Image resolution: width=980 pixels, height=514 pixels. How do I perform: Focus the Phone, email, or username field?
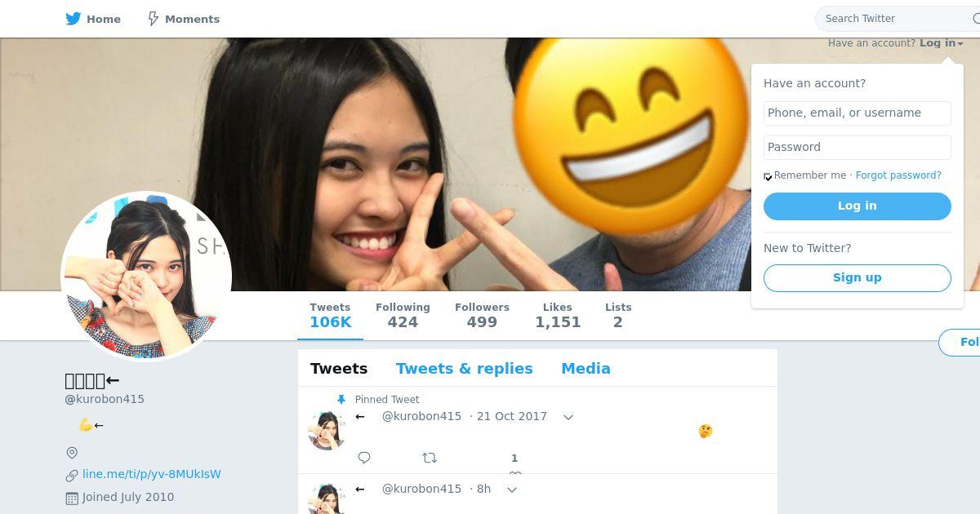coord(857,113)
